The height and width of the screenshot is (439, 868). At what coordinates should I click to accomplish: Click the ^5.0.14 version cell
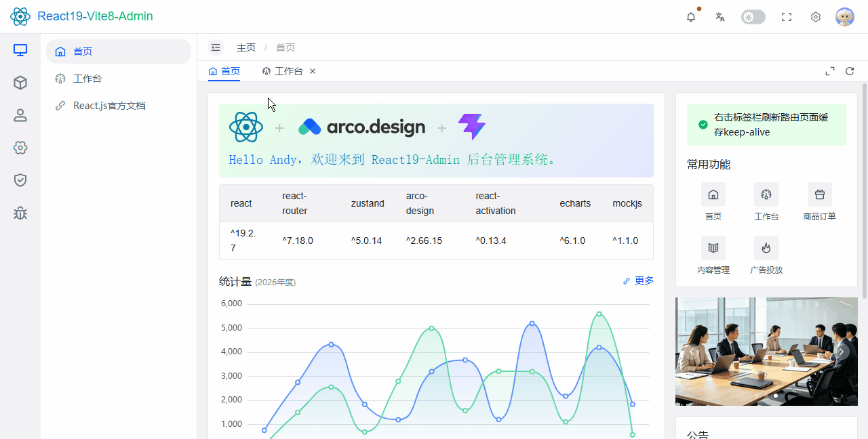[x=366, y=241]
